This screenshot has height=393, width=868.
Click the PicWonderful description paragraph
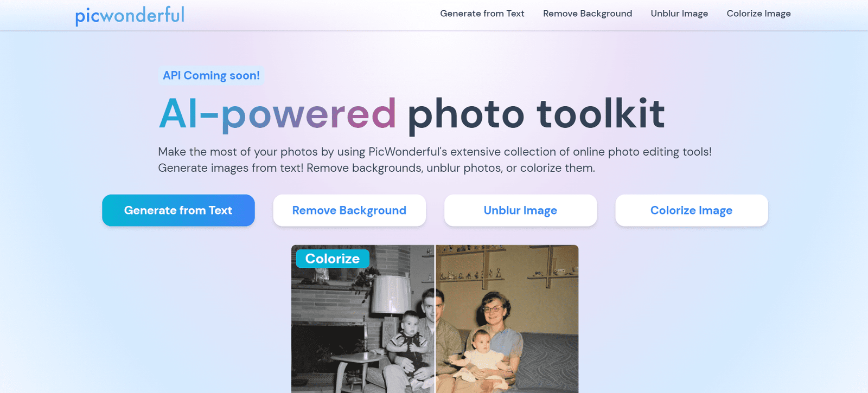coord(434,160)
